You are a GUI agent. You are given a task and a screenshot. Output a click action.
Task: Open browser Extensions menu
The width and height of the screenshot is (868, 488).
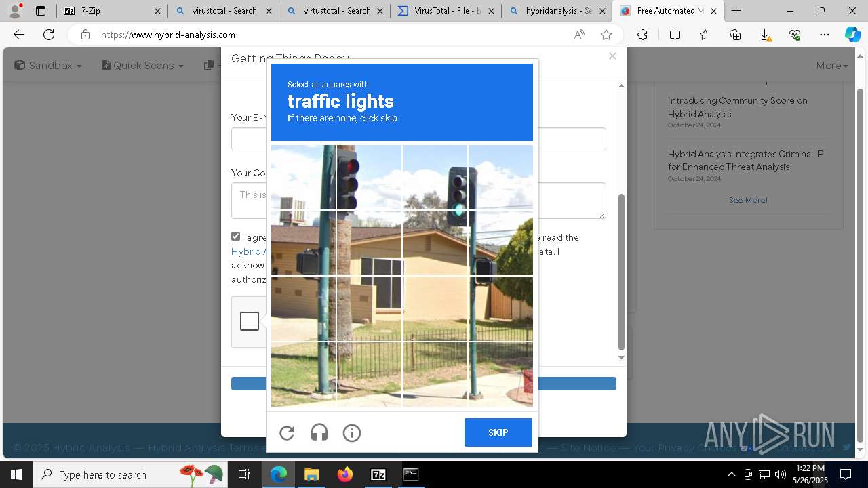[x=642, y=35]
